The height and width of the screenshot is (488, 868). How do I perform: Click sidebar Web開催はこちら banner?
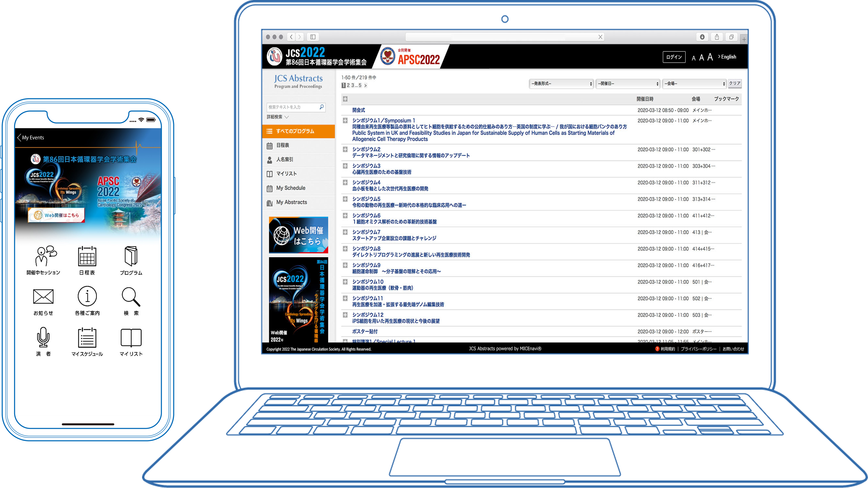(x=298, y=235)
